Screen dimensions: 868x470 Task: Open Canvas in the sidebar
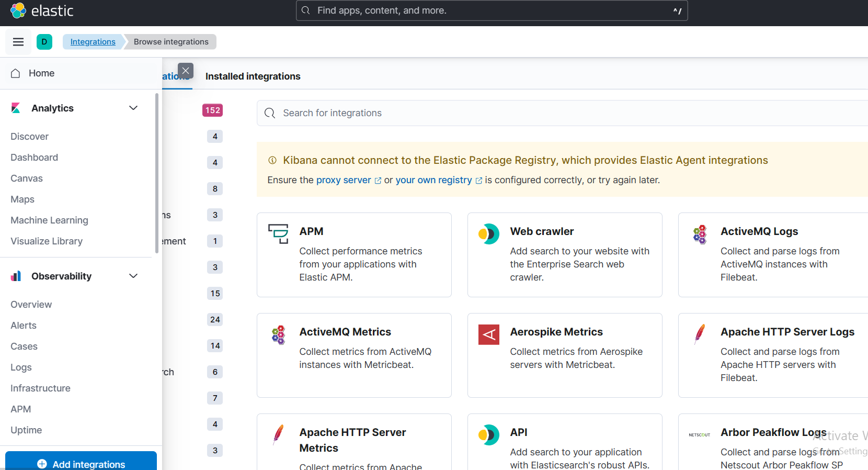tap(27, 178)
